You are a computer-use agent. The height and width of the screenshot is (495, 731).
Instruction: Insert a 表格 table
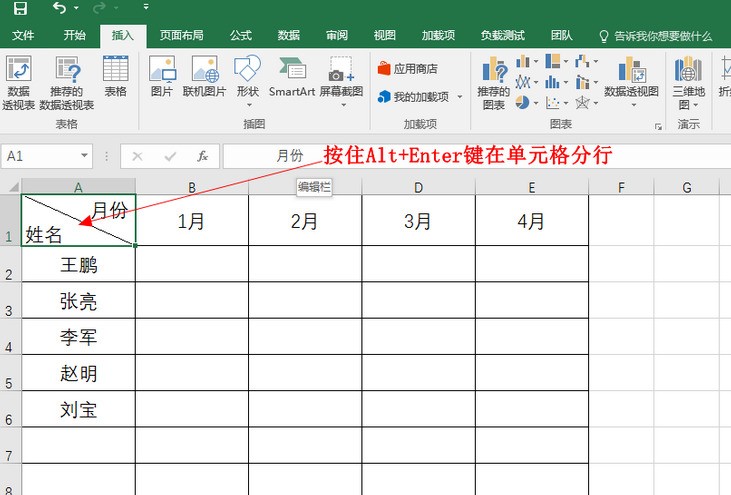coord(115,77)
